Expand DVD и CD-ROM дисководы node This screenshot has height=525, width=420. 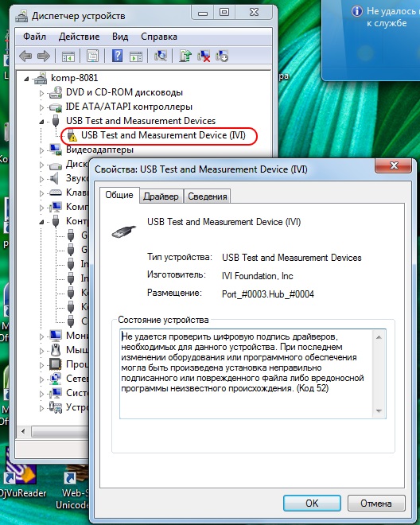41,93
